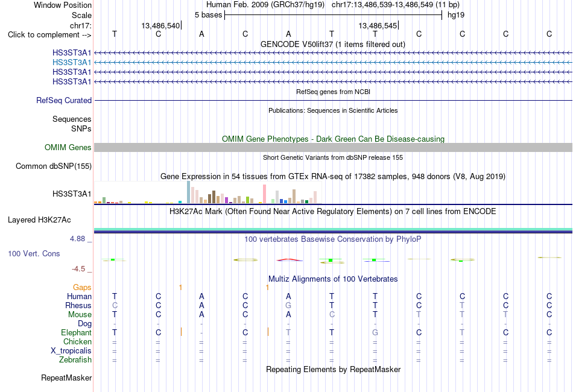Click the Sequences publications track label

point(72,119)
